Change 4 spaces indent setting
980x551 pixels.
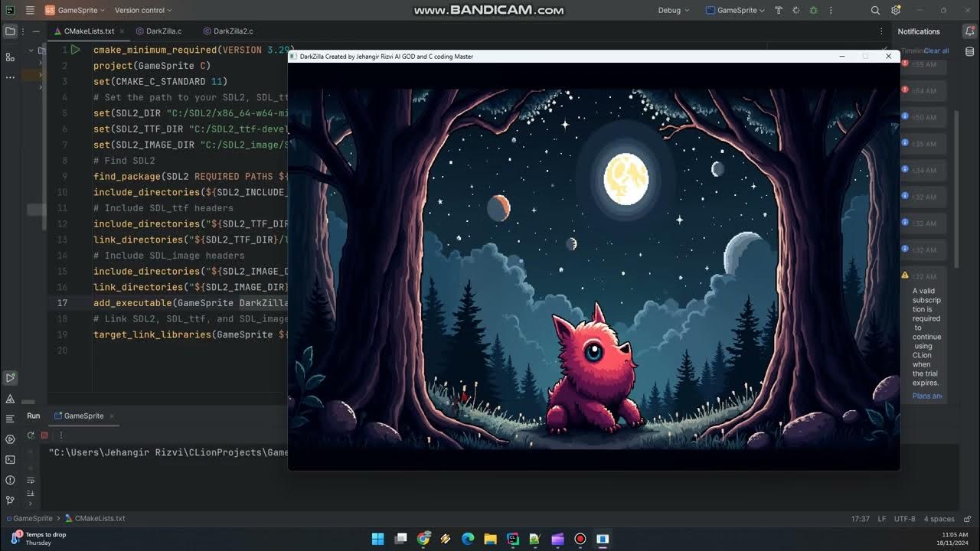coord(939,518)
